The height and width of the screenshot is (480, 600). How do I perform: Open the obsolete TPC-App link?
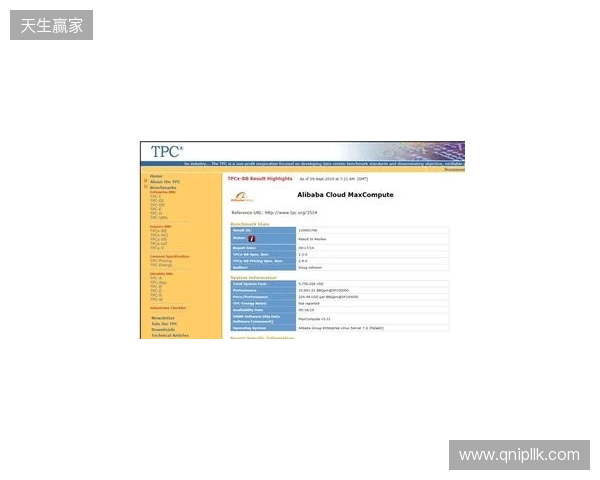[158, 282]
